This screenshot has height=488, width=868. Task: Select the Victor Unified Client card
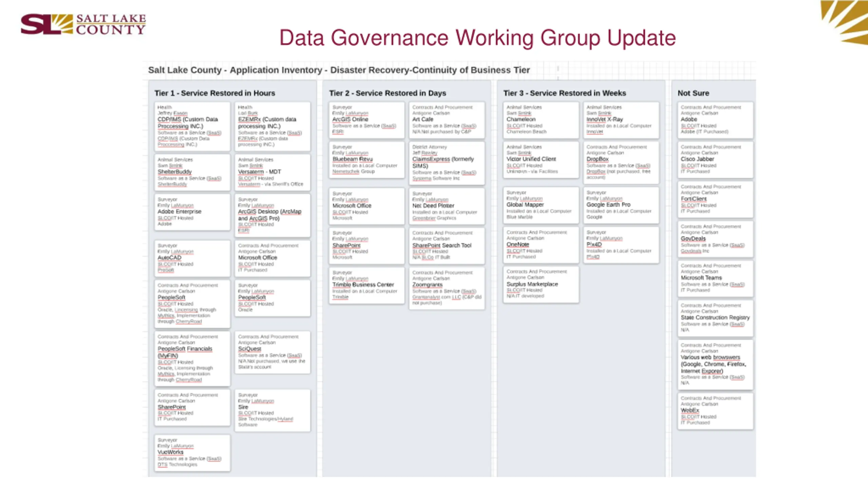click(x=541, y=160)
